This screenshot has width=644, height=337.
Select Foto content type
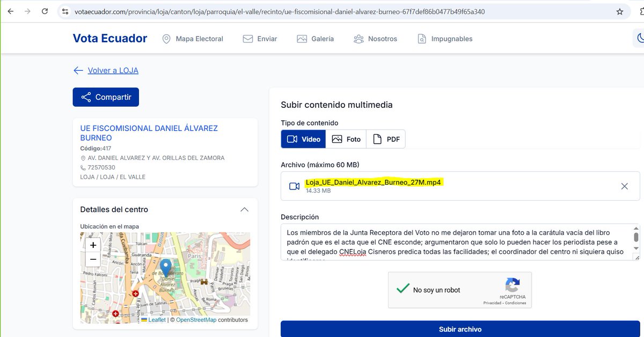point(346,139)
